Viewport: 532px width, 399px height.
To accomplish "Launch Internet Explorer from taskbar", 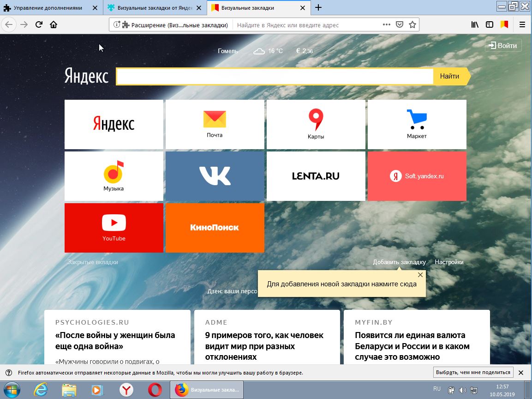I will 41,390.
